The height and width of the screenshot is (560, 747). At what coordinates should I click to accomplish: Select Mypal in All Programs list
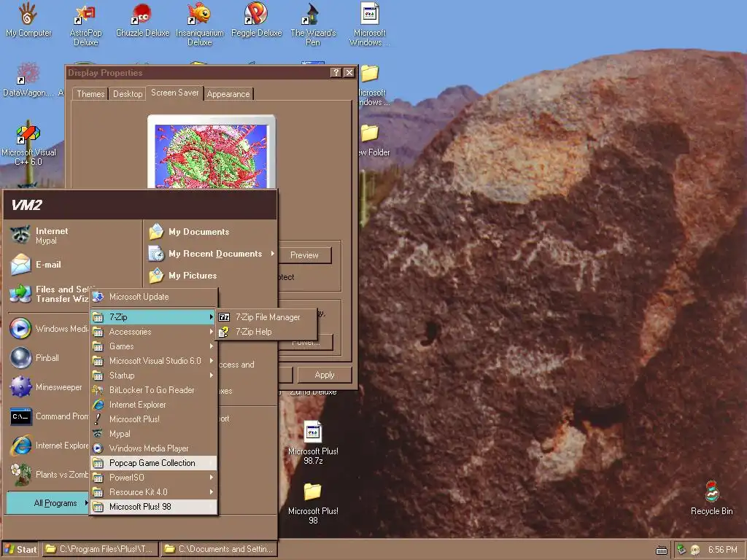pos(153,434)
